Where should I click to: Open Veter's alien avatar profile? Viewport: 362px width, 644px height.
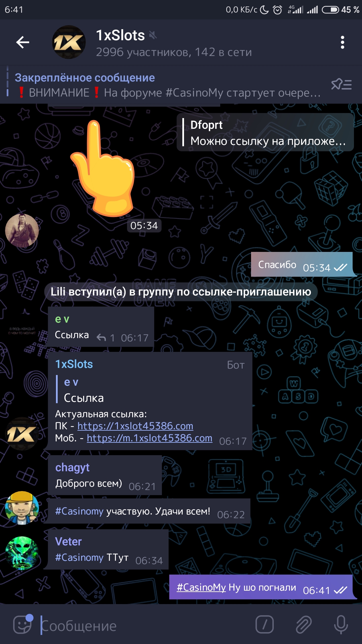22,553
